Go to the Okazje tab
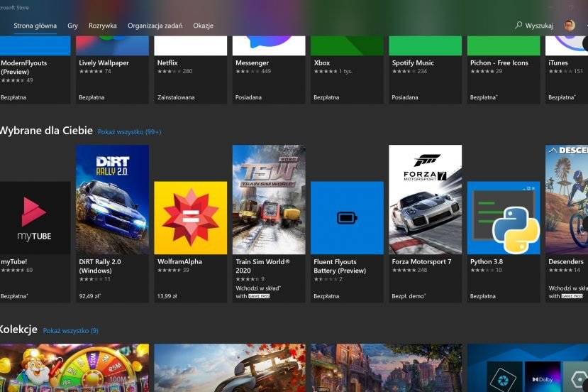588x392 pixels. [203, 26]
